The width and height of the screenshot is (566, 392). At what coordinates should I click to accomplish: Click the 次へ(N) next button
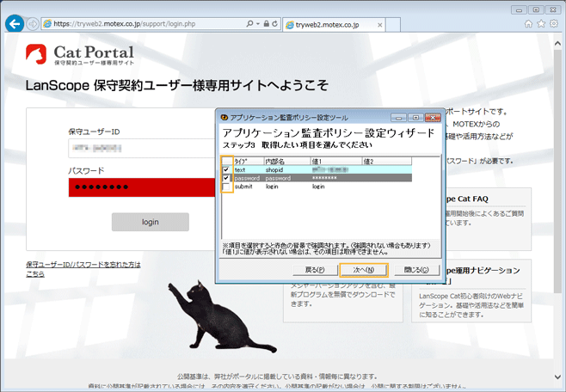364,270
